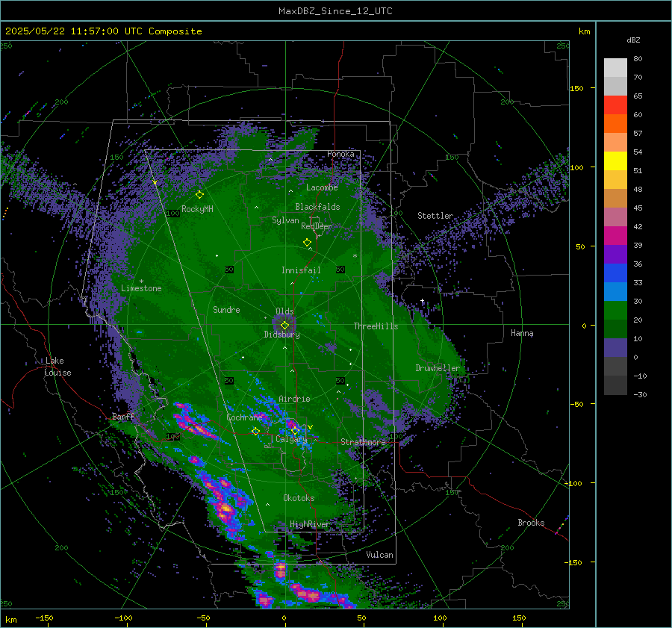
Task: Select the HighRiver label
Action: 309,524
